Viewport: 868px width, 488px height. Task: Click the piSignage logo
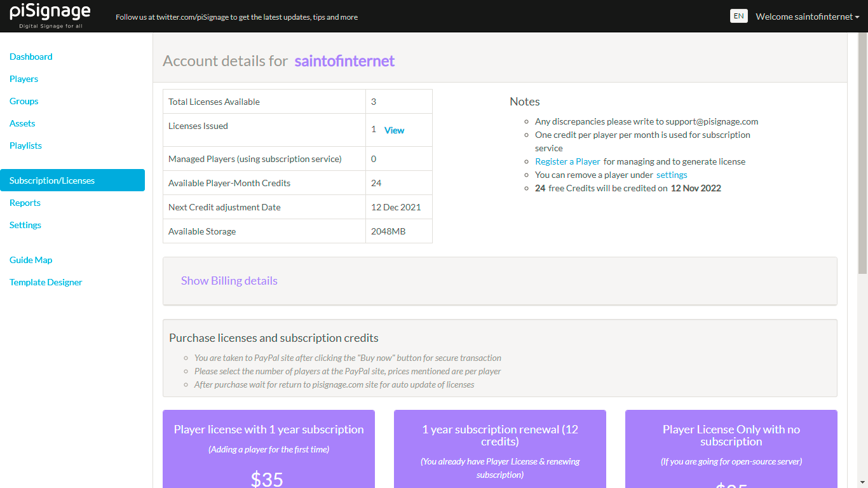(50, 16)
